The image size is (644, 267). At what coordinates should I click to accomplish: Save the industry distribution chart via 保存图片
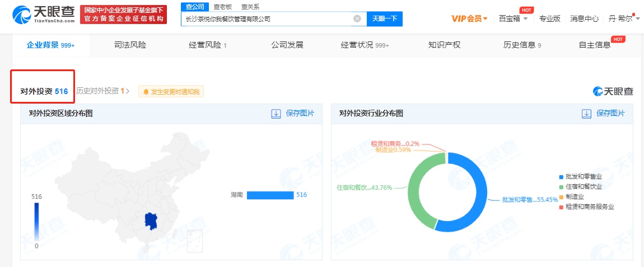(x=611, y=114)
